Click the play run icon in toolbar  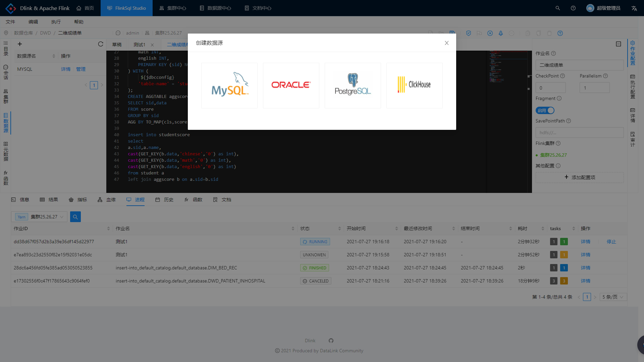click(x=490, y=33)
